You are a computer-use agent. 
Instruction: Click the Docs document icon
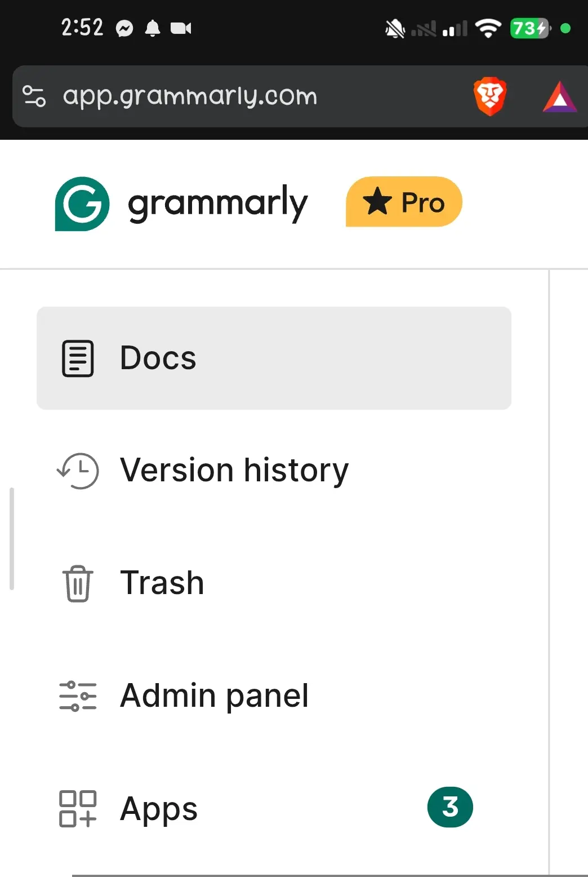point(78,358)
